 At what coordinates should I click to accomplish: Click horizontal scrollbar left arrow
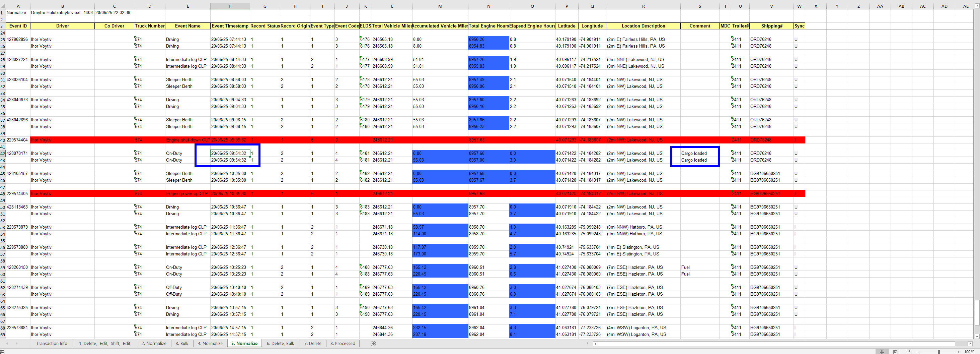coord(596,344)
